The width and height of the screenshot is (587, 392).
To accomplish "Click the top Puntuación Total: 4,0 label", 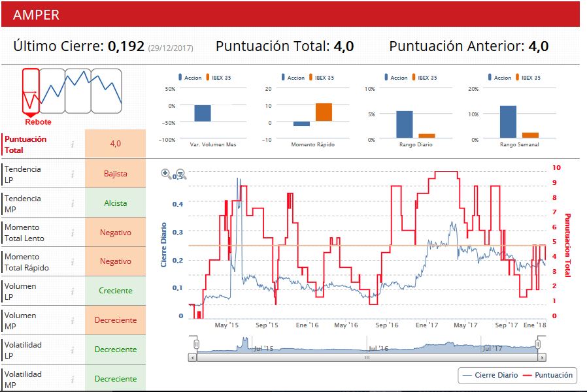I will pos(285,46).
